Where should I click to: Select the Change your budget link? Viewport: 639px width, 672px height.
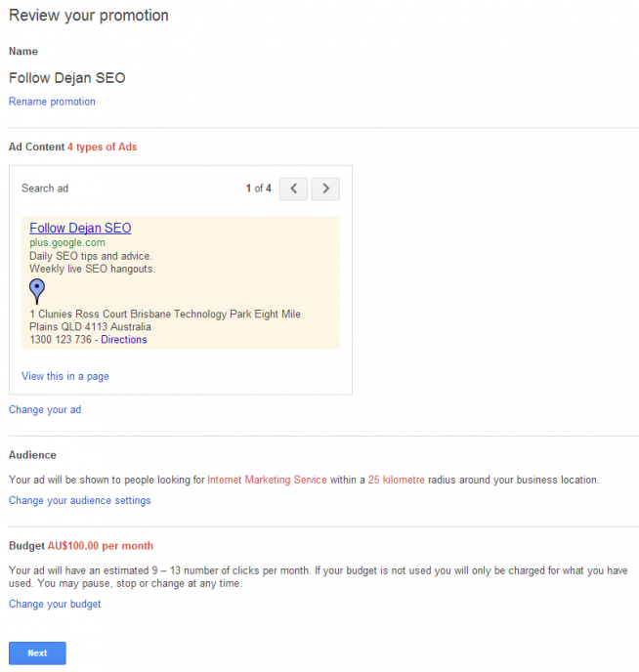[55, 604]
